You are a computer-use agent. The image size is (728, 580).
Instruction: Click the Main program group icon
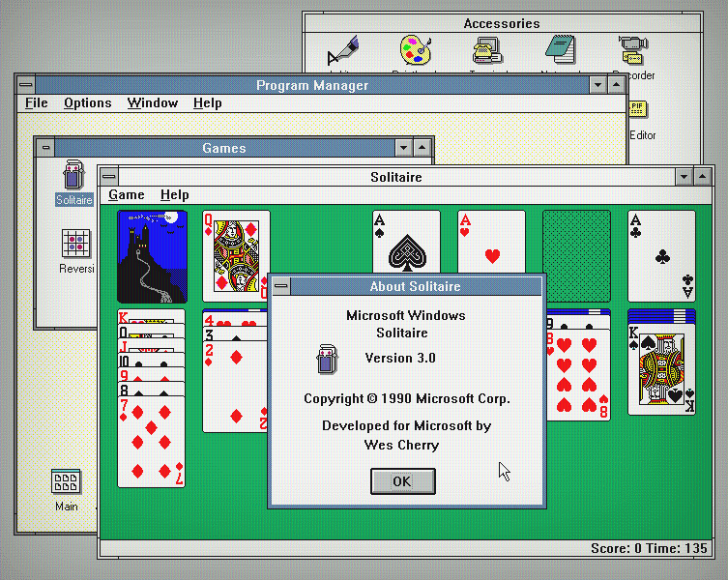[66, 482]
